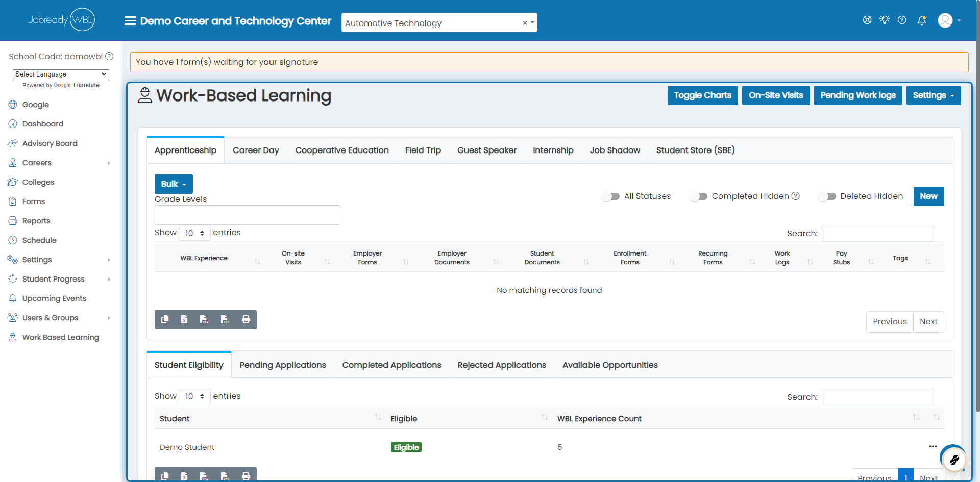Click Previous in Apprenticeship pagination
This screenshot has height=482, width=980.
(890, 322)
